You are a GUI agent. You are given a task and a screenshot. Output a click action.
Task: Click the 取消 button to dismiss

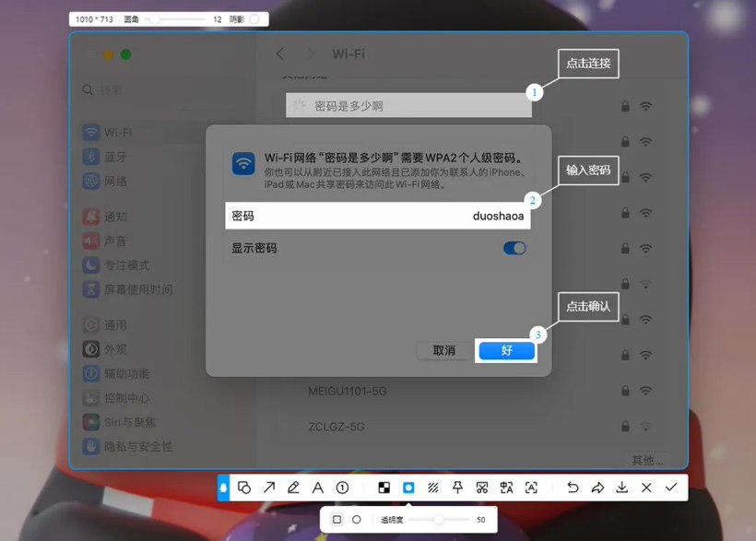(x=443, y=351)
